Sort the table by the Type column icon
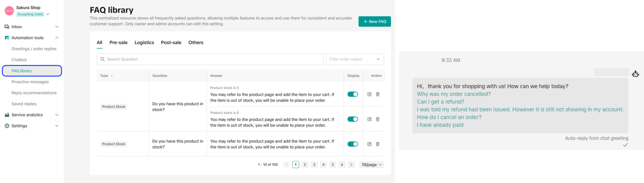644x183 pixels. 112,76
